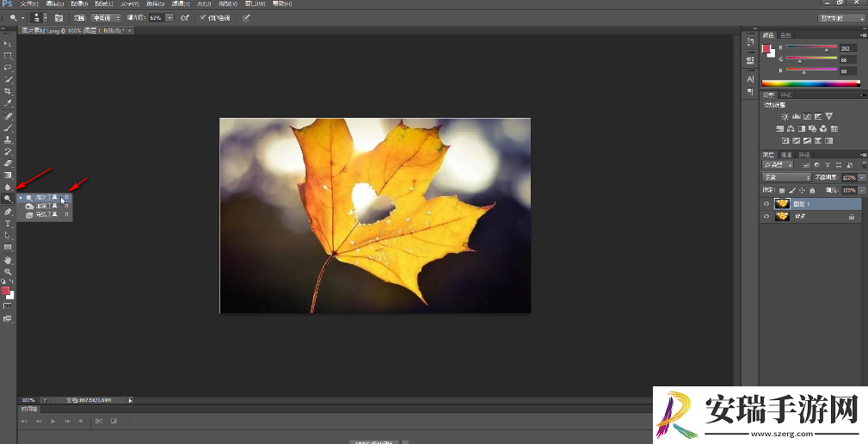Image resolution: width=868 pixels, height=444 pixels.
Task: Switch to the Channels tab
Action: [786, 155]
